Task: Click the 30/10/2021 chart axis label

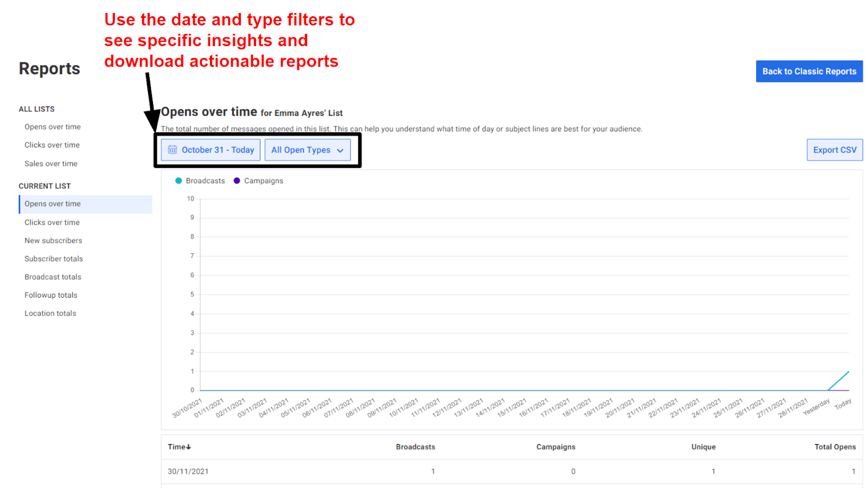Action: pos(187,408)
